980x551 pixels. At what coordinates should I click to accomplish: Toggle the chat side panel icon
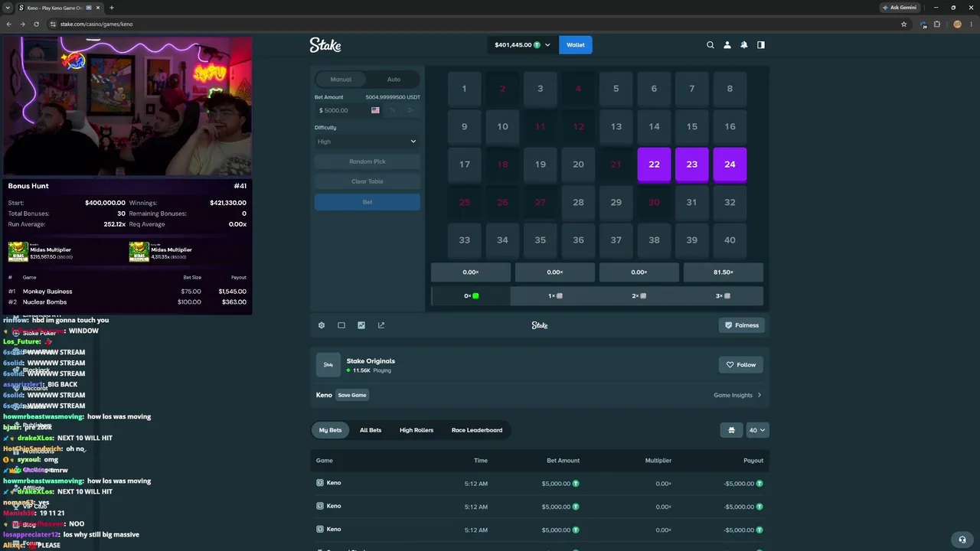[x=761, y=45]
